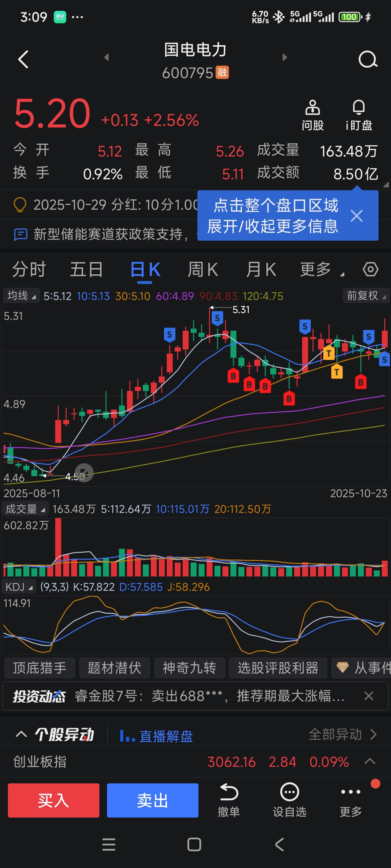Tap the 5.20 current price
The image size is (391, 868).
pyautogui.click(x=52, y=114)
